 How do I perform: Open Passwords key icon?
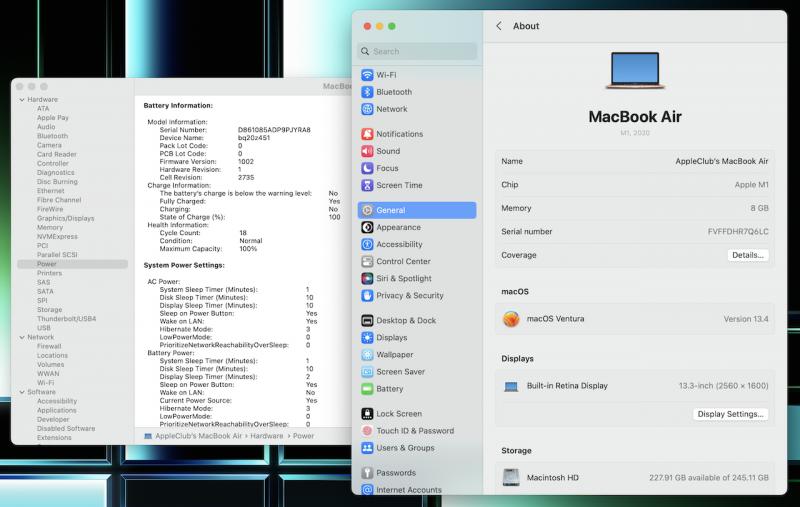(367, 473)
